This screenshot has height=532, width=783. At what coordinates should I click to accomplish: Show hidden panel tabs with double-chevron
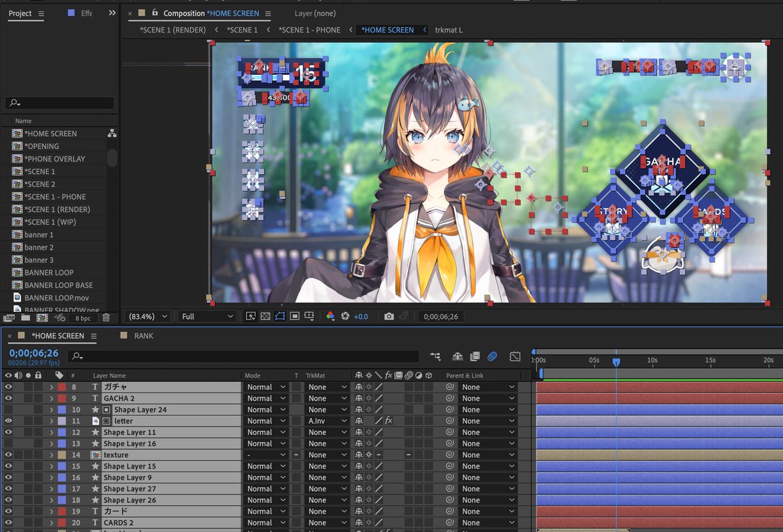(x=112, y=13)
